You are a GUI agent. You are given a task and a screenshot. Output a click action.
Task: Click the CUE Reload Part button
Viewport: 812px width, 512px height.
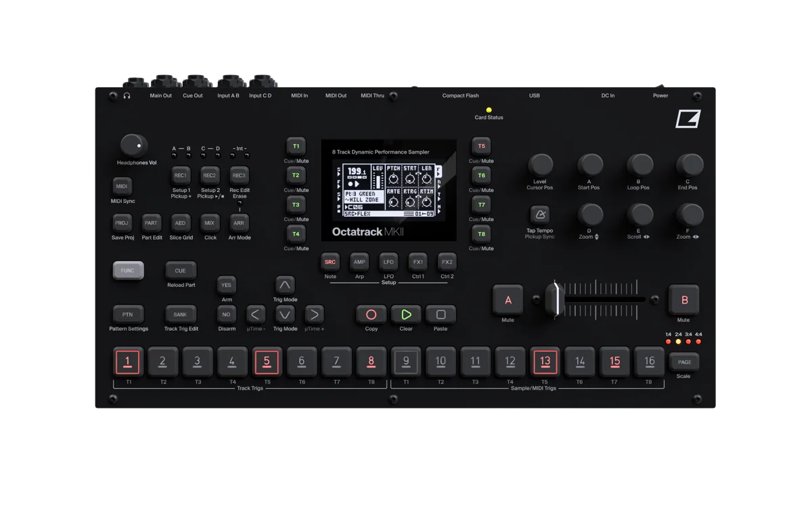[x=181, y=271]
